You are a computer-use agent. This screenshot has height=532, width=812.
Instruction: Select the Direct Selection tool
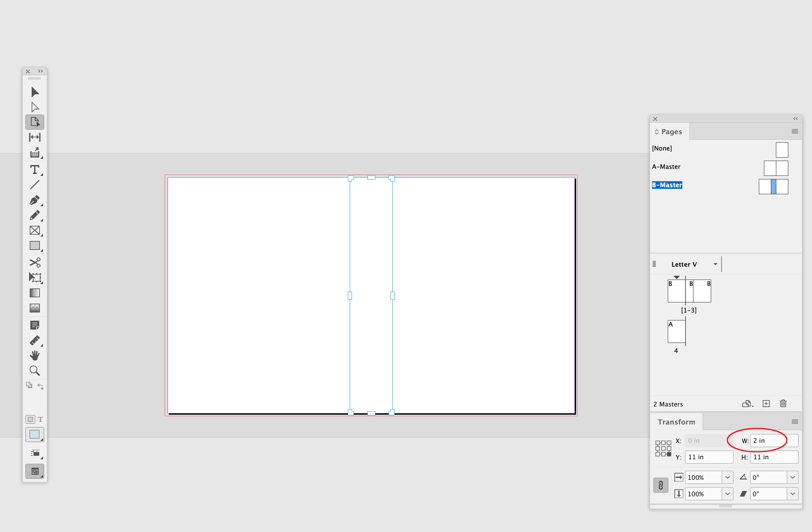pos(34,107)
